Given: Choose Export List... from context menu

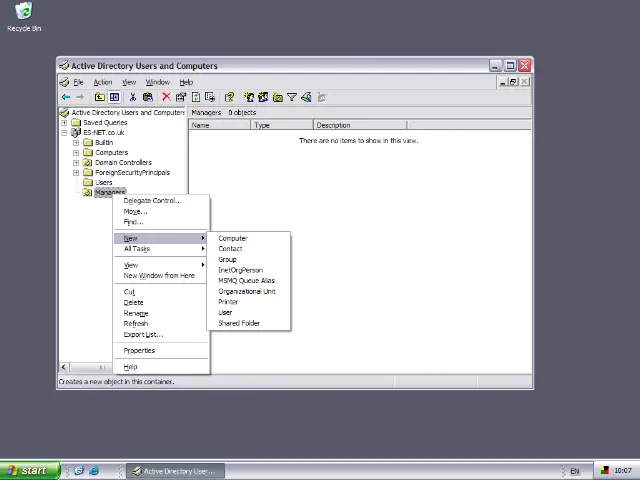Looking at the screenshot, I should tap(161, 334).
